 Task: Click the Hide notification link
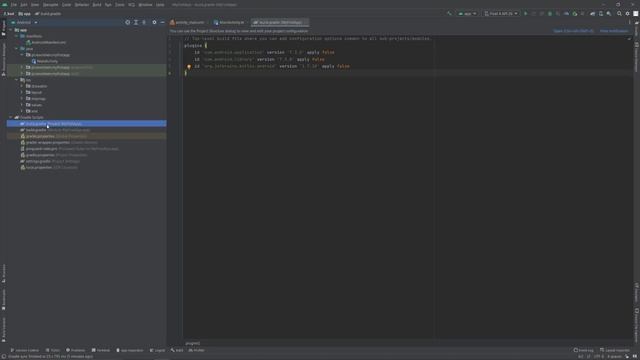pyautogui.click(x=614, y=31)
